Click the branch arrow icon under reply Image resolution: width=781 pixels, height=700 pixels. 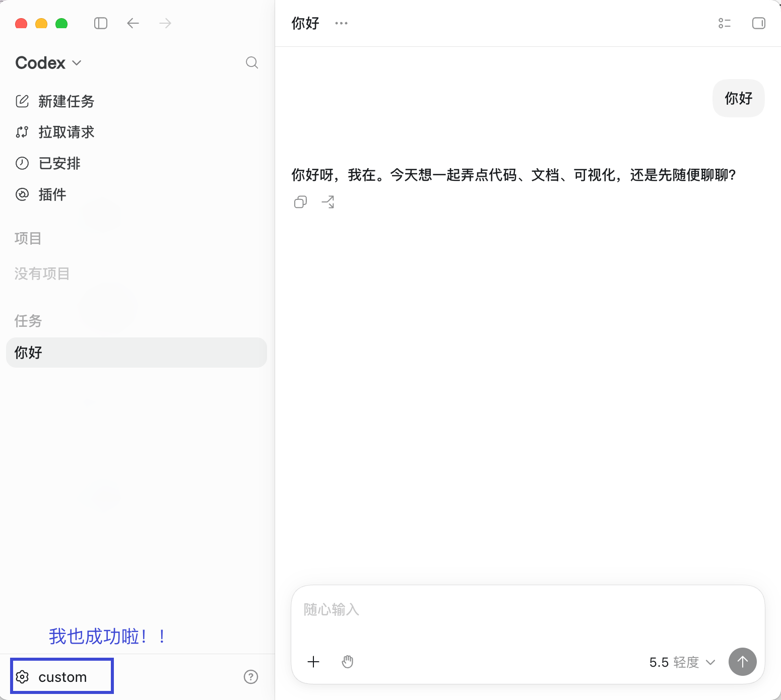328,202
